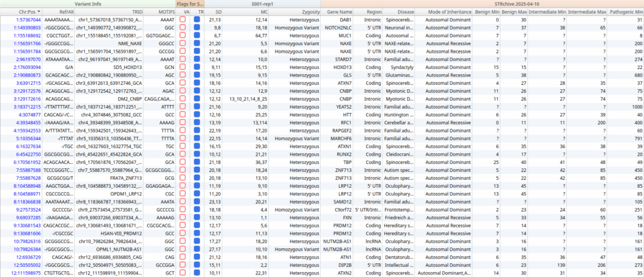Screen dimensions: 644x277
Task: Open variant link 3:63912715
Action: (28, 84)
